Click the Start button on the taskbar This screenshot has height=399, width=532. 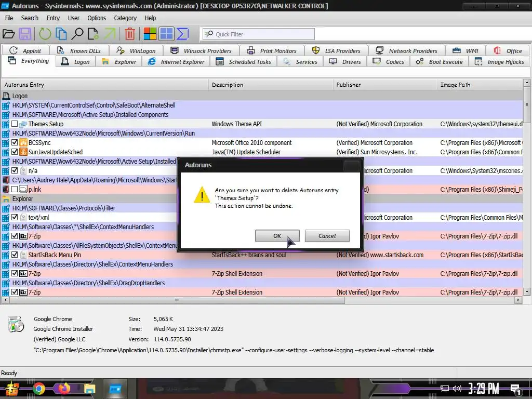[12, 389]
